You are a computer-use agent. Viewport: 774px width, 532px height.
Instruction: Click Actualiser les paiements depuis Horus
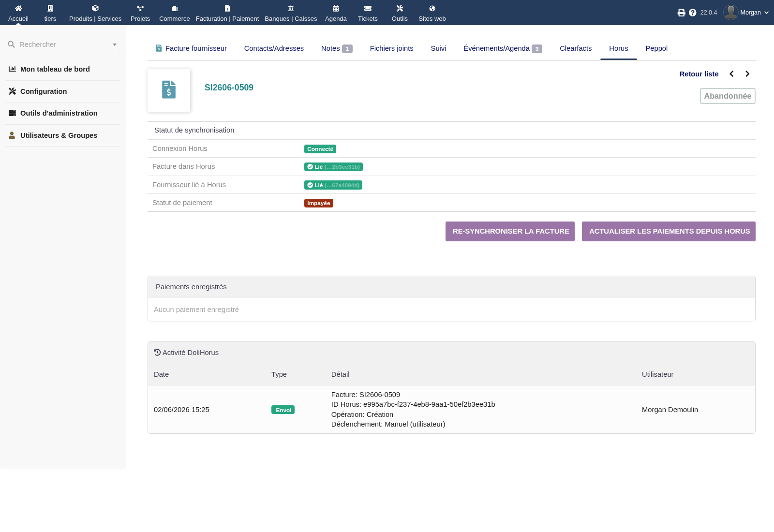669,231
